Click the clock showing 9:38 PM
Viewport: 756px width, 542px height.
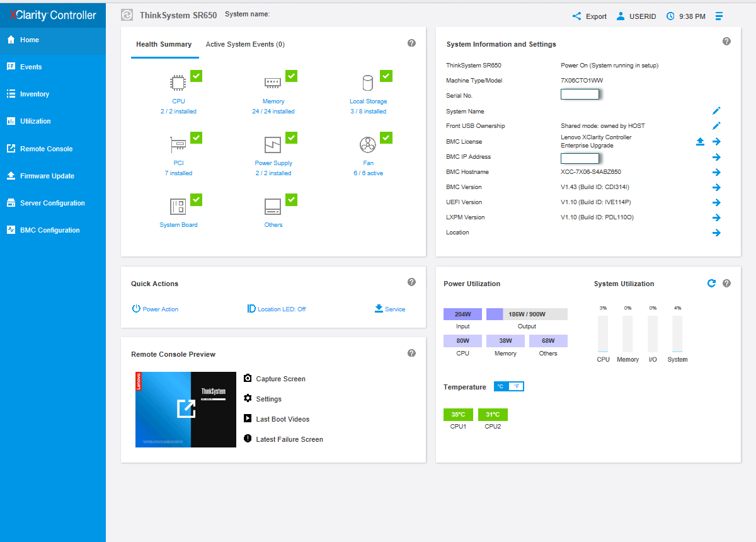pyautogui.click(x=686, y=16)
